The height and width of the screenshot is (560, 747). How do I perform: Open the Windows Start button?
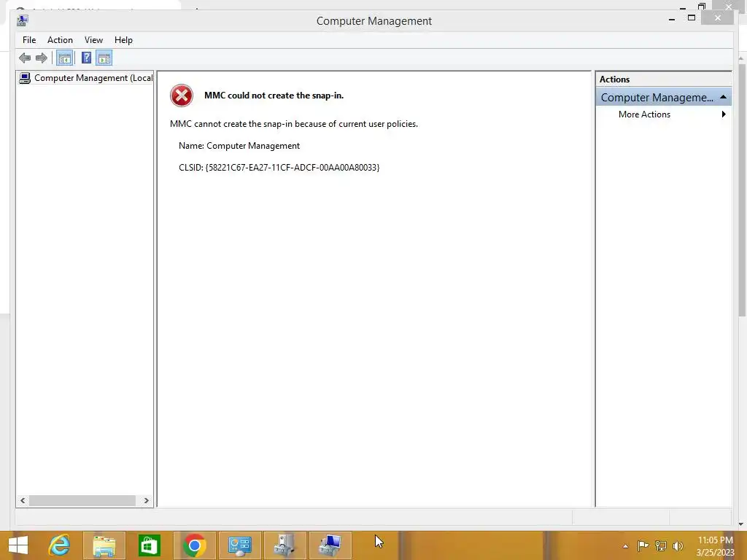(18, 545)
